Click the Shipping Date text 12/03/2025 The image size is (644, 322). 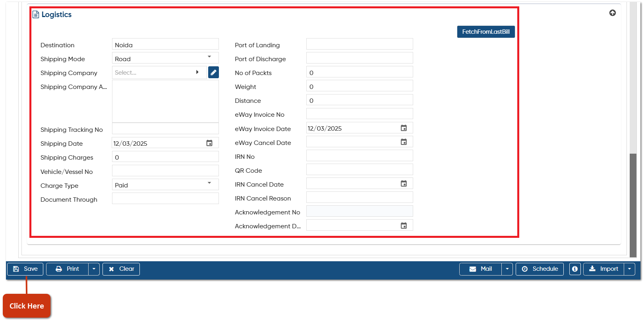(130, 144)
